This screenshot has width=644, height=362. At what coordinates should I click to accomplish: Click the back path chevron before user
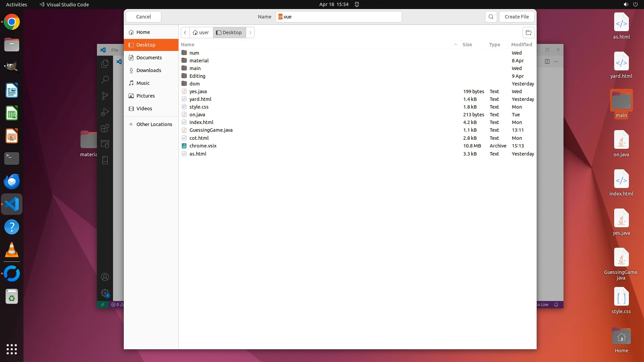185,33
